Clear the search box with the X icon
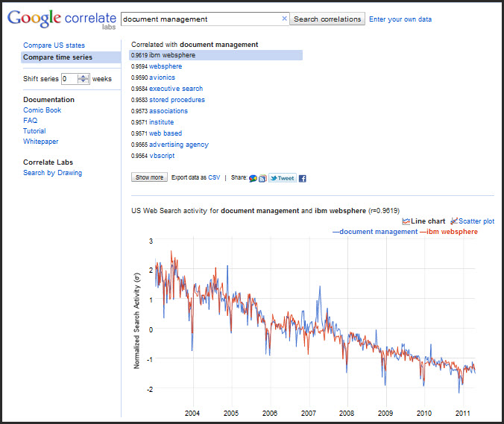 [x=284, y=19]
